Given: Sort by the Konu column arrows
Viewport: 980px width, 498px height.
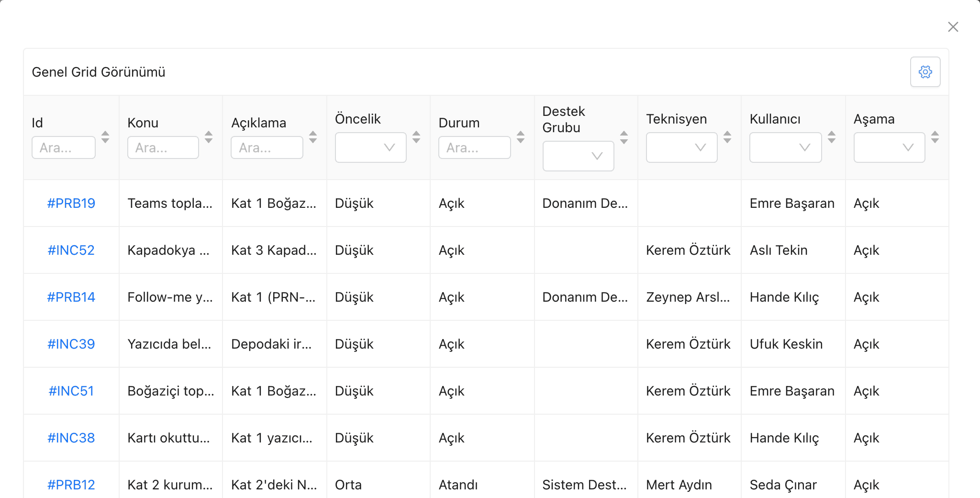Looking at the screenshot, I should tap(209, 137).
